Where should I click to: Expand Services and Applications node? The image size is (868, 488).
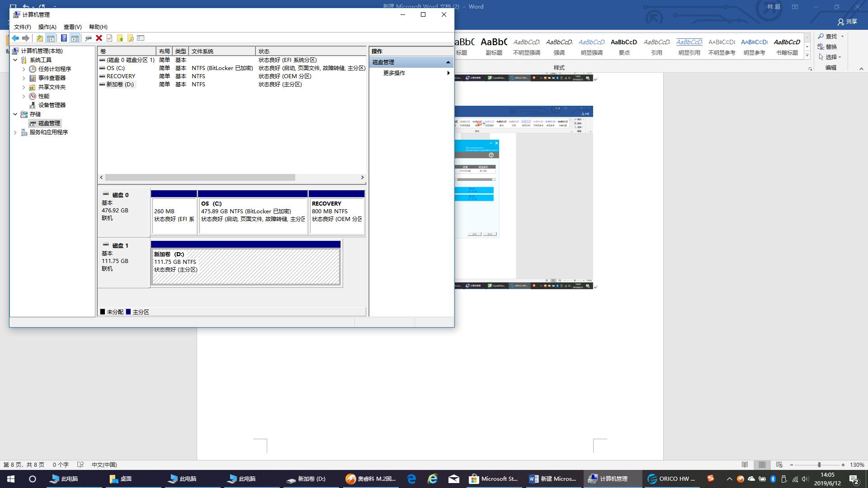pos(15,132)
